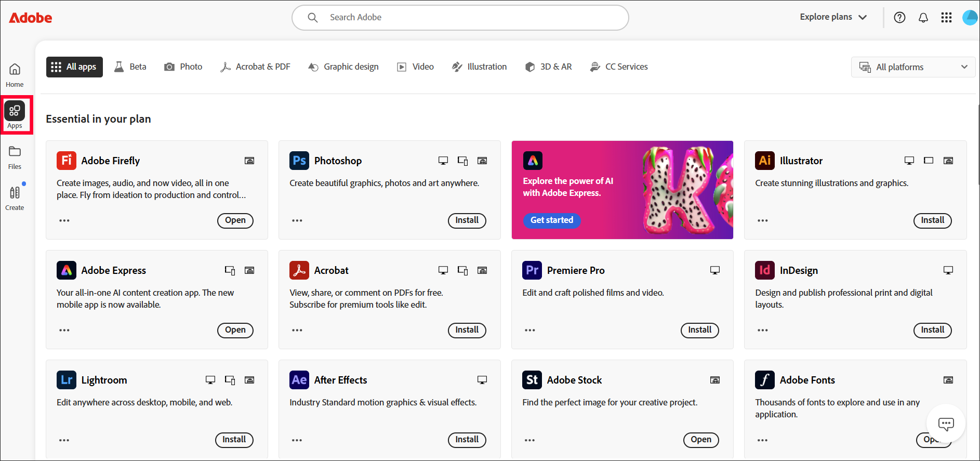The height and width of the screenshot is (461, 980).
Task: Install Illustrator
Action: [x=933, y=220]
